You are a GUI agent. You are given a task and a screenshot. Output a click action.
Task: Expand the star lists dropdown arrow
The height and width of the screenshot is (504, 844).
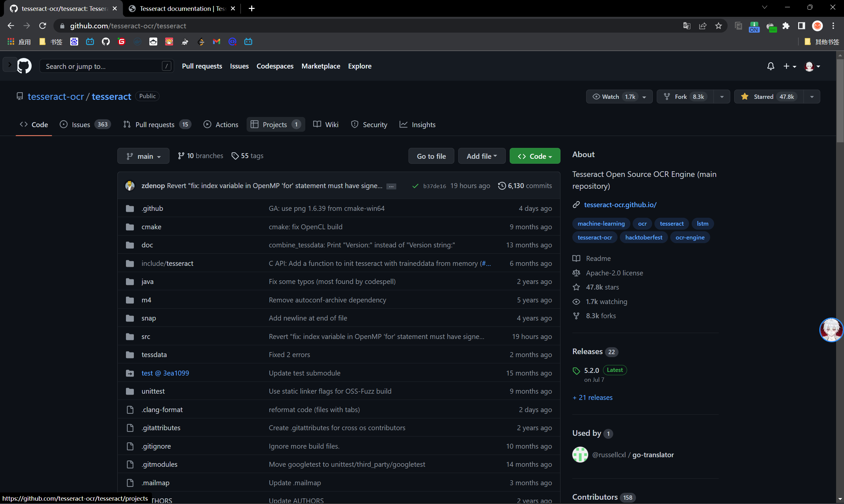812,97
